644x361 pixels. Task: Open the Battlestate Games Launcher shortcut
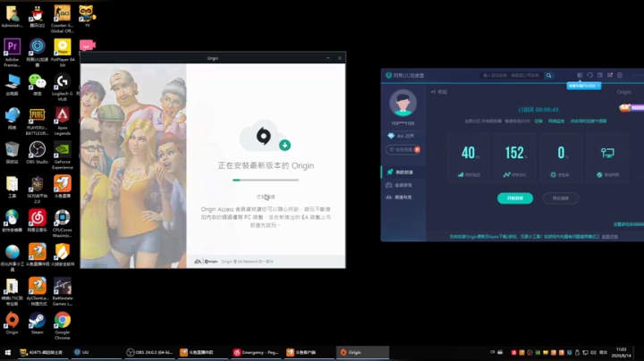[x=63, y=291]
